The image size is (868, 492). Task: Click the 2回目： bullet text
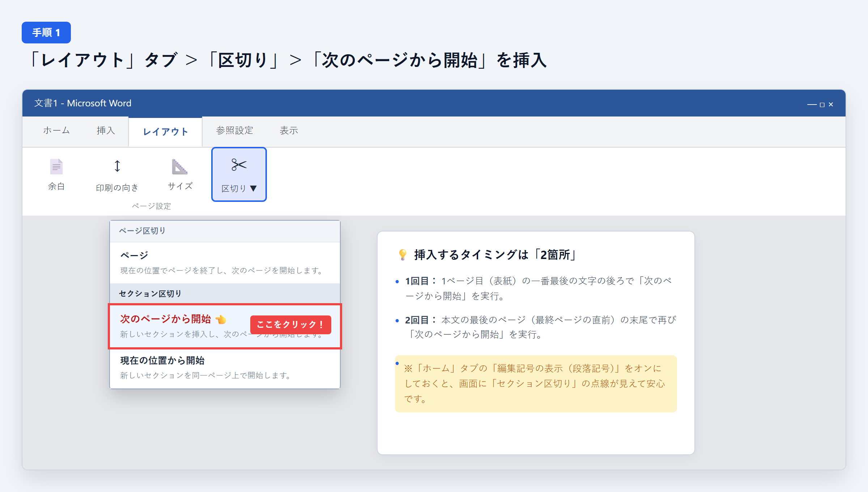[x=540, y=327]
